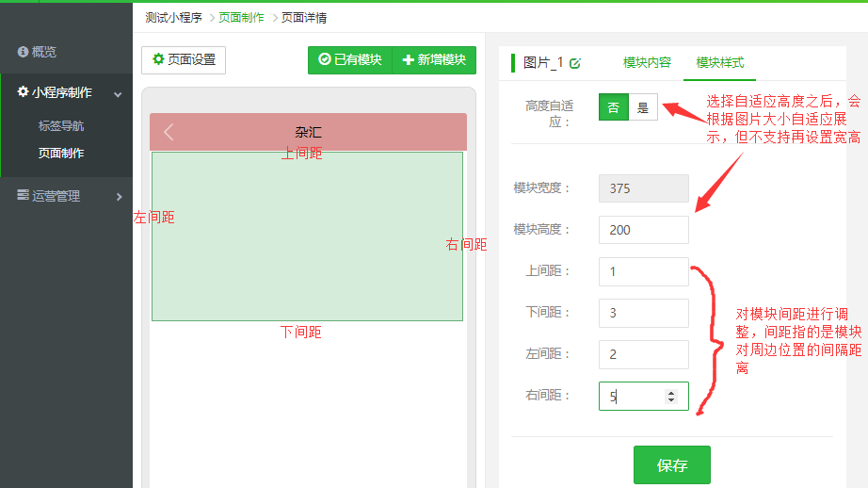
Task: Click the gear icon on 页面设置 button
Action: [158, 59]
